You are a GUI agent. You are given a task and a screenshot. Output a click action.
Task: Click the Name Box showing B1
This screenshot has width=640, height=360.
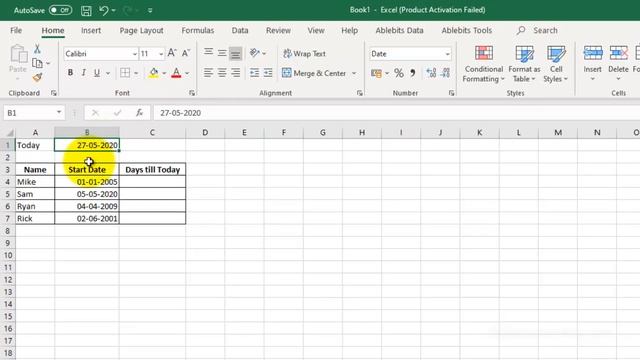click(33, 113)
